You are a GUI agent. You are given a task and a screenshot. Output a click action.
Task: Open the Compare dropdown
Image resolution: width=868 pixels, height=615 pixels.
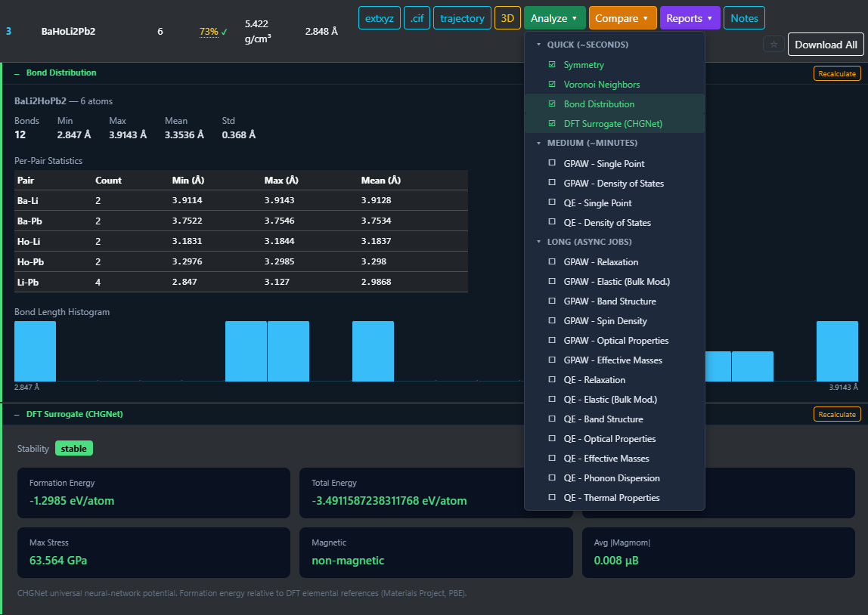point(623,18)
